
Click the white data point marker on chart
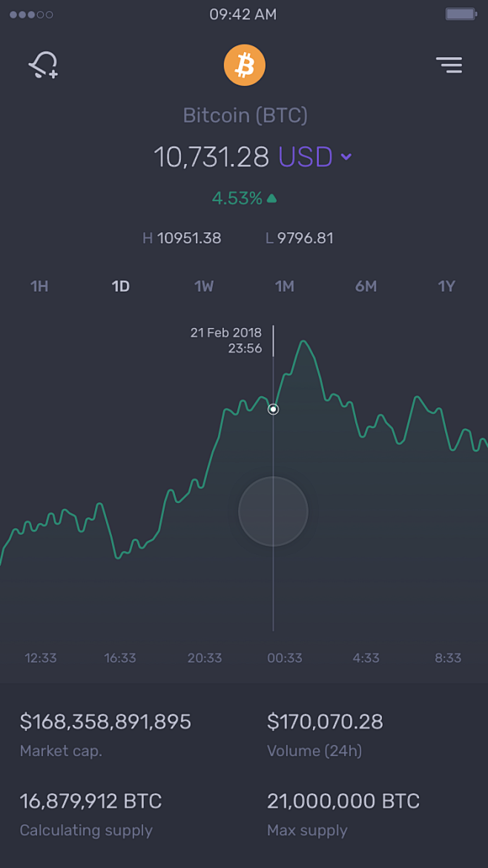click(273, 409)
